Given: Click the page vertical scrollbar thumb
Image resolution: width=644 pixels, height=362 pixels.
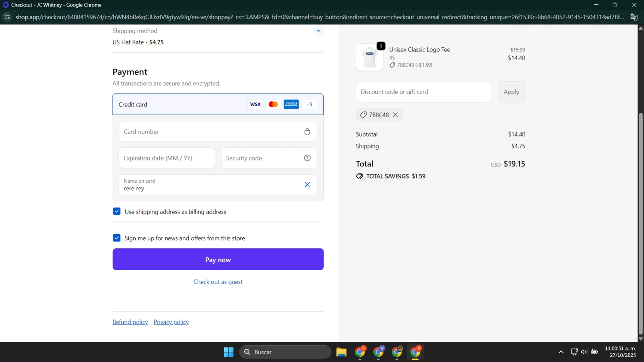Looking at the screenshot, I should 641,223.
